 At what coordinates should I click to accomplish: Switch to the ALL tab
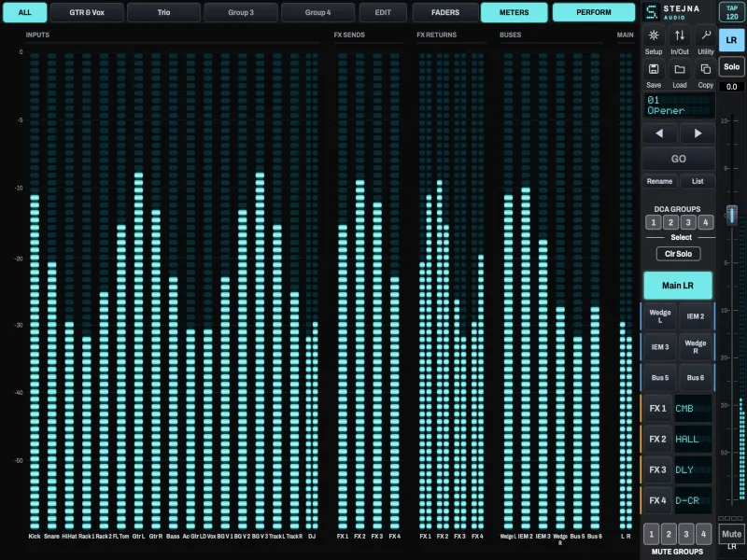pos(25,12)
